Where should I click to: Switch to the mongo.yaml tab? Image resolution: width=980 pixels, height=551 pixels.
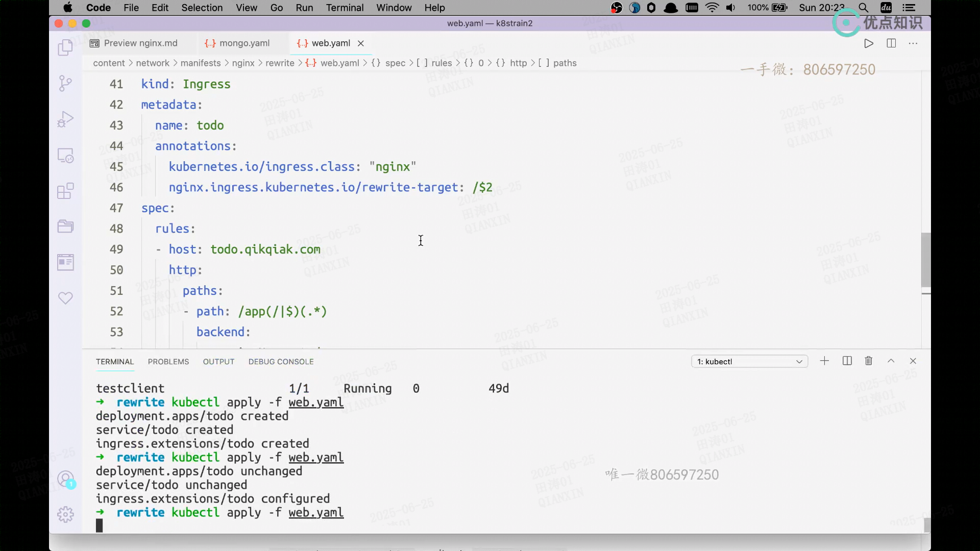coord(238,43)
